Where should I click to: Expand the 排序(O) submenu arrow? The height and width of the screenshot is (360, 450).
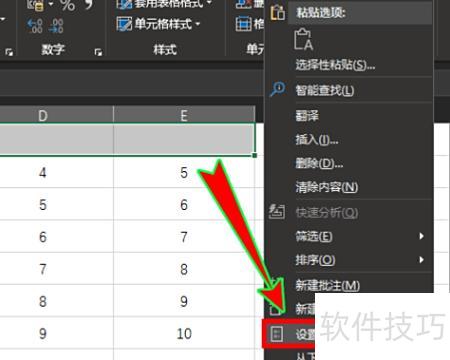pyautogui.click(x=422, y=260)
